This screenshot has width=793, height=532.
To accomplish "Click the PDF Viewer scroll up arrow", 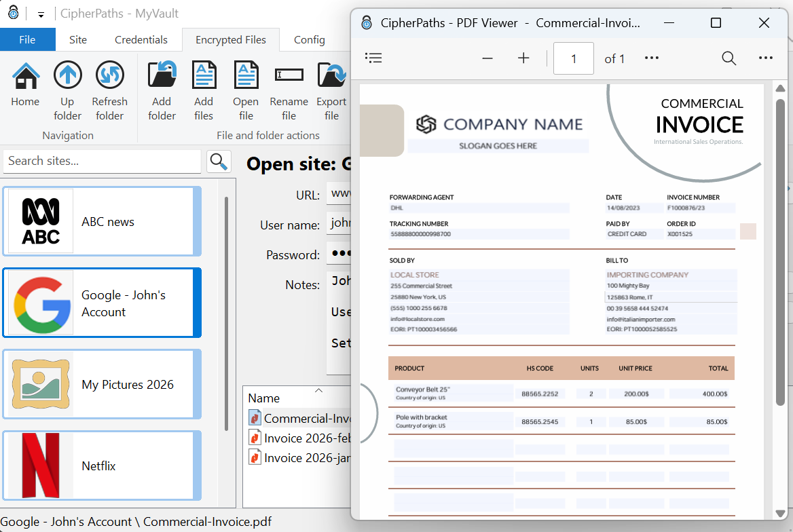I will pos(780,88).
